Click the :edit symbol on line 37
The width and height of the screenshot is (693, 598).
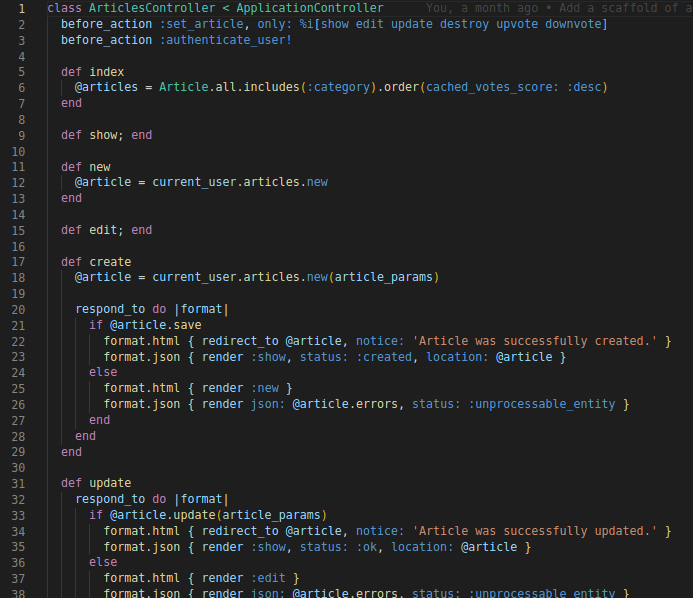pyautogui.click(x=268, y=578)
